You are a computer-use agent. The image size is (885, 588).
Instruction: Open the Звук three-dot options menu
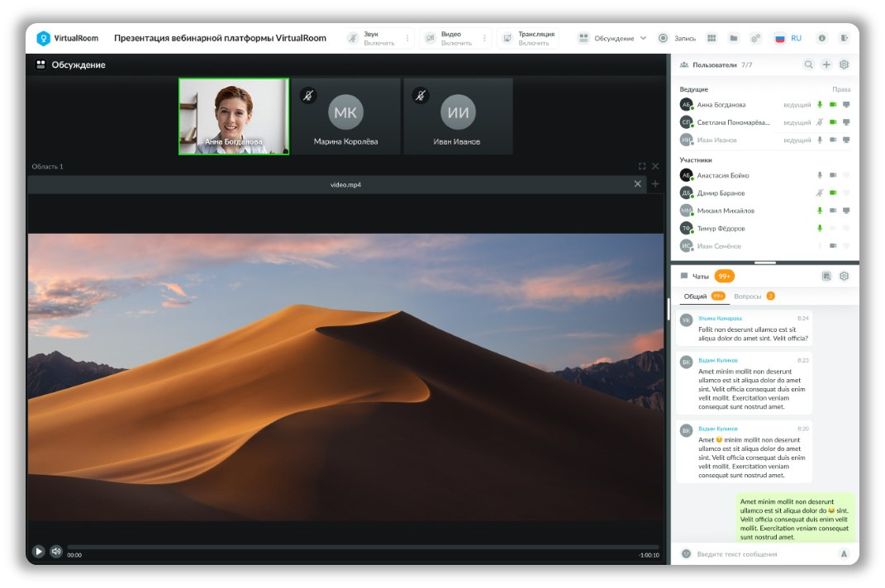pyautogui.click(x=407, y=38)
